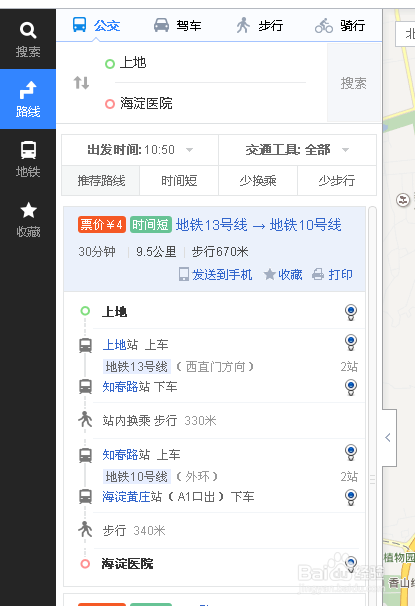Swap start and destination with arrows icon
415x606 pixels.
point(82,83)
